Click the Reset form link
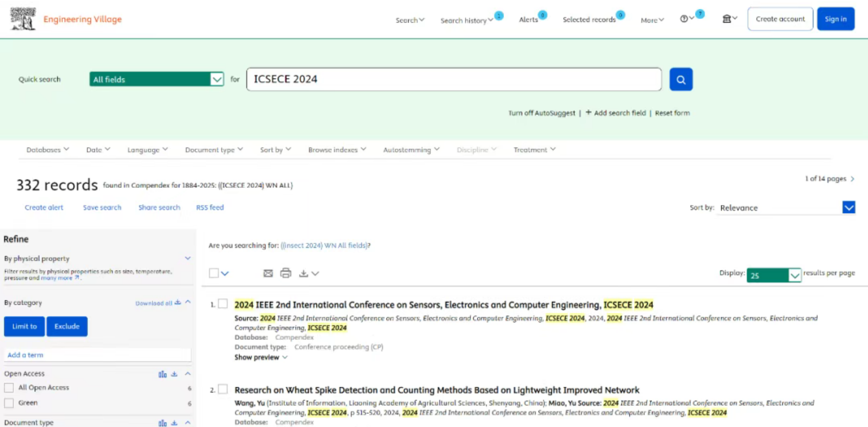The image size is (868, 427). (x=672, y=113)
